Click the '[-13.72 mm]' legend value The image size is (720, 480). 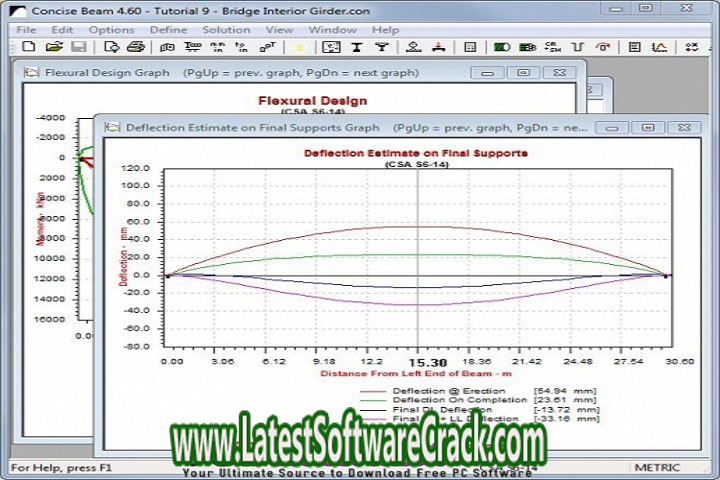pos(567,409)
